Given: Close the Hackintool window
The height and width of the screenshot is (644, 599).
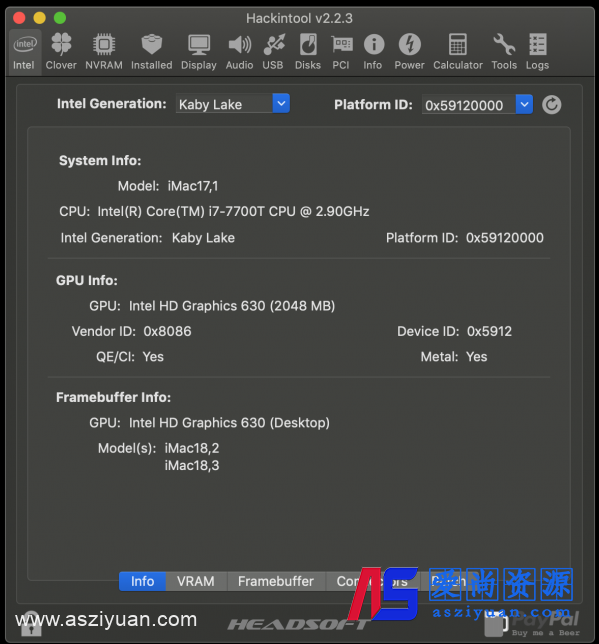Looking at the screenshot, I should 19,18.
